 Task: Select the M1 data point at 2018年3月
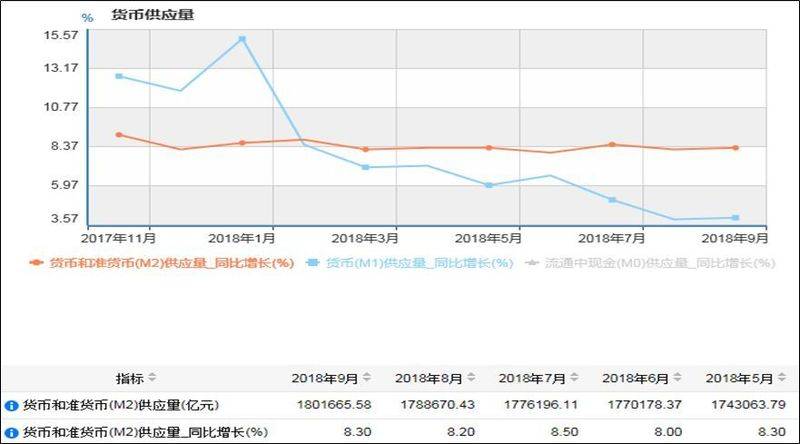pyautogui.click(x=365, y=167)
